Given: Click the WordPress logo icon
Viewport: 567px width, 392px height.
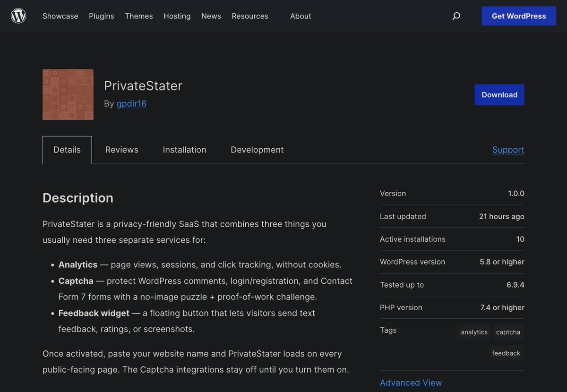Looking at the screenshot, I should pyautogui.click(x=18, y=16).
